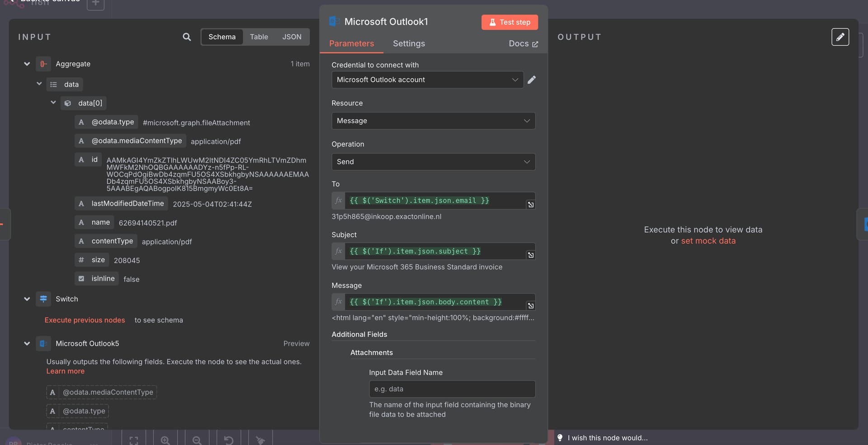Open the credential dropdown Microsoft Outlook account
Screen dimensions: 868x445
(x=427, y=80)
